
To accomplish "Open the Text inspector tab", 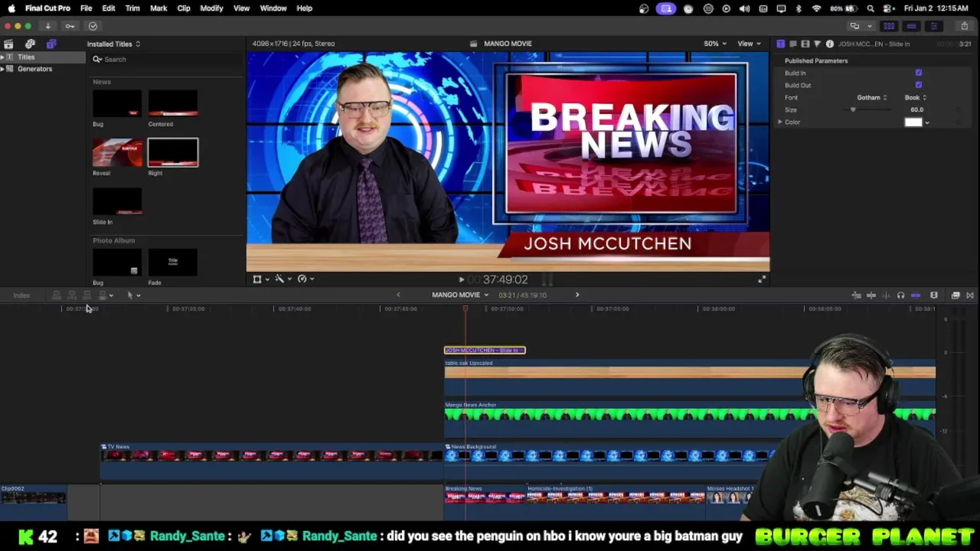I will click(792, 44).
